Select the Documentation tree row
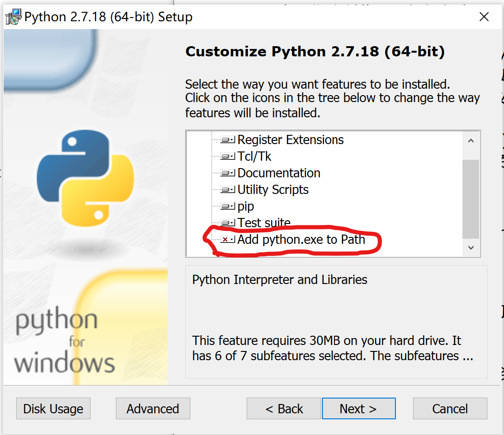Screen dimensions: 504x435 279,173
